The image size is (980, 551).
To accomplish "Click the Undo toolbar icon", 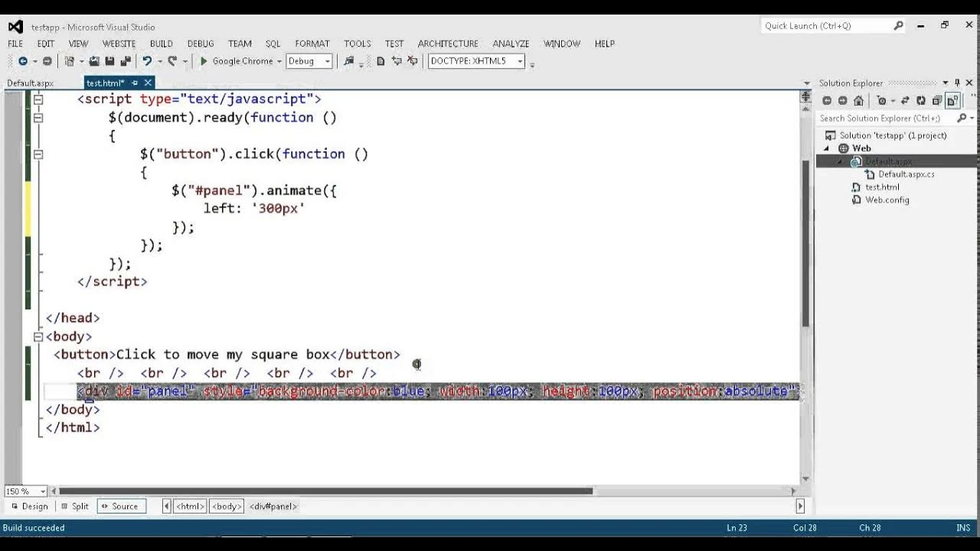I will point(147,61).
